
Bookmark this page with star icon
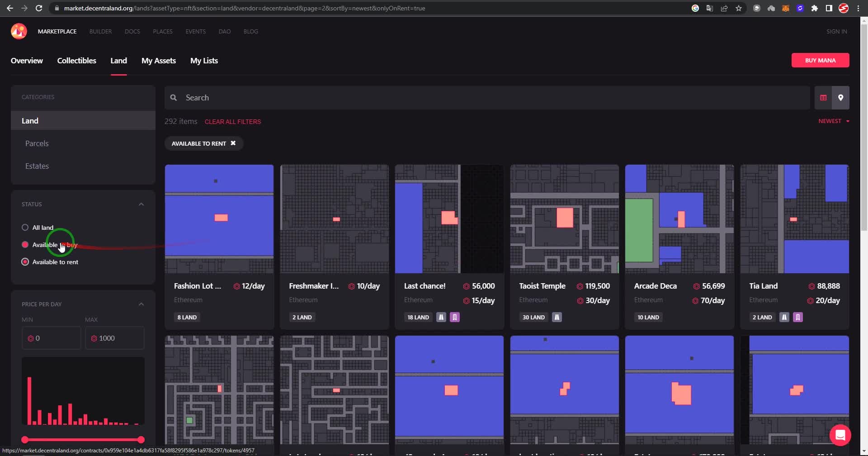point(739,8)
